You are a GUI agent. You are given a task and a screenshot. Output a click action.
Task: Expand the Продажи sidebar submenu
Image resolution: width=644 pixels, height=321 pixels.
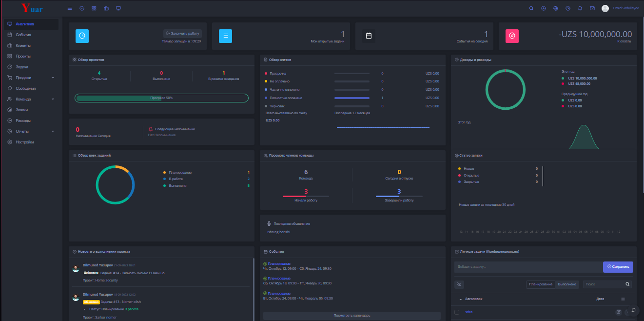coord(53,78)
